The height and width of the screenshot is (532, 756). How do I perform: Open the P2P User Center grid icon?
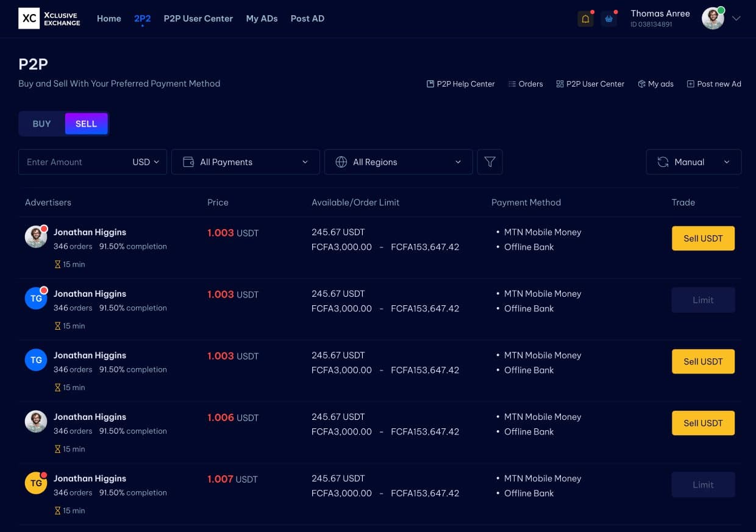click(x=560, y=83)
